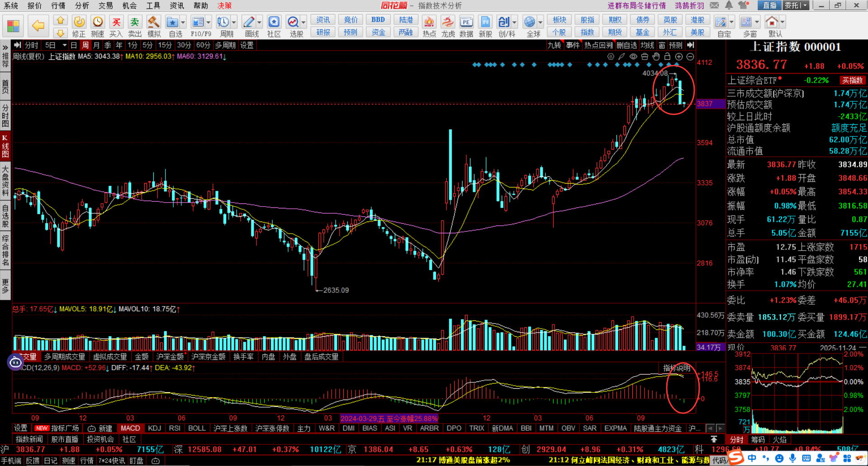Open the 测速 speed test clock icon
The height and width of the screenshot is (466, 868).
click(97, 26)
